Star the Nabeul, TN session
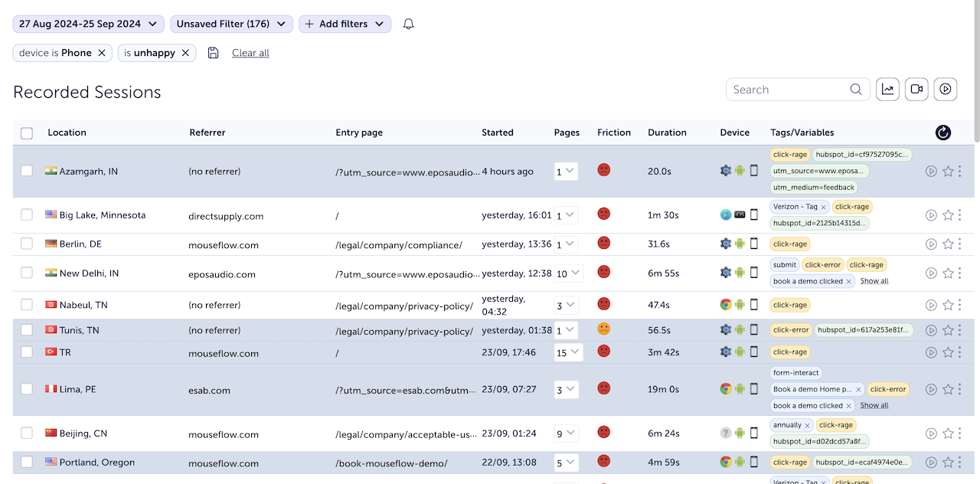Viewport: 980px width, 484px height. (948, 305)
